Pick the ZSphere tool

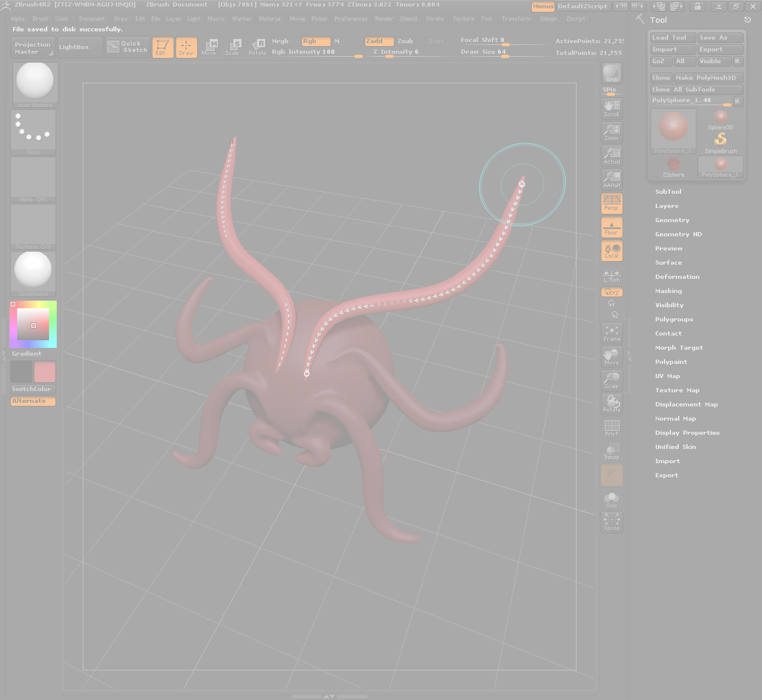click(x=673, y=167)
